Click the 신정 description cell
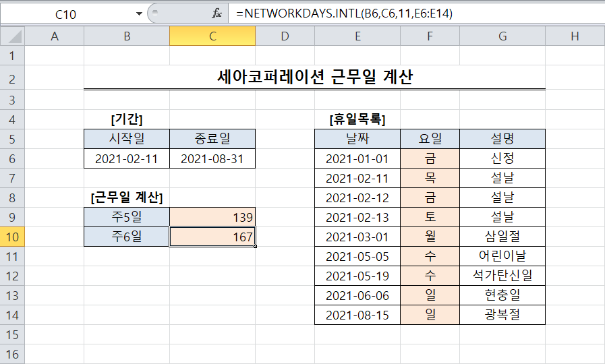 [x=502, y=158]
